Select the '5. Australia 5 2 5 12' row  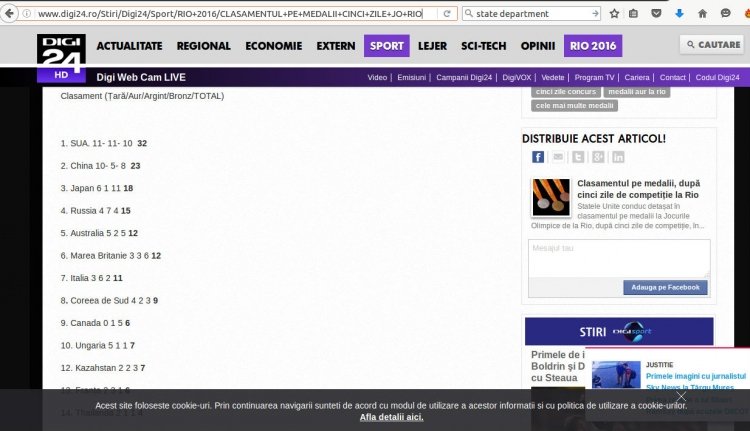[x=99, y=233]
